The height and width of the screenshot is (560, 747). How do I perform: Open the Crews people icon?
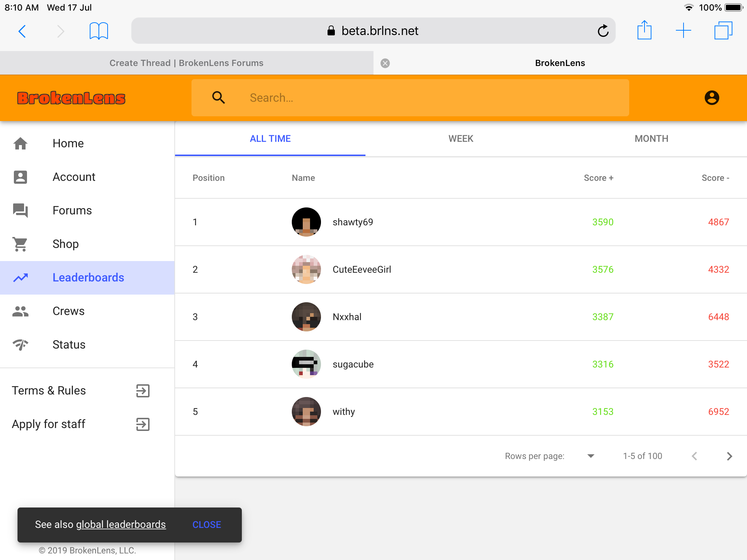coord(20,311)
